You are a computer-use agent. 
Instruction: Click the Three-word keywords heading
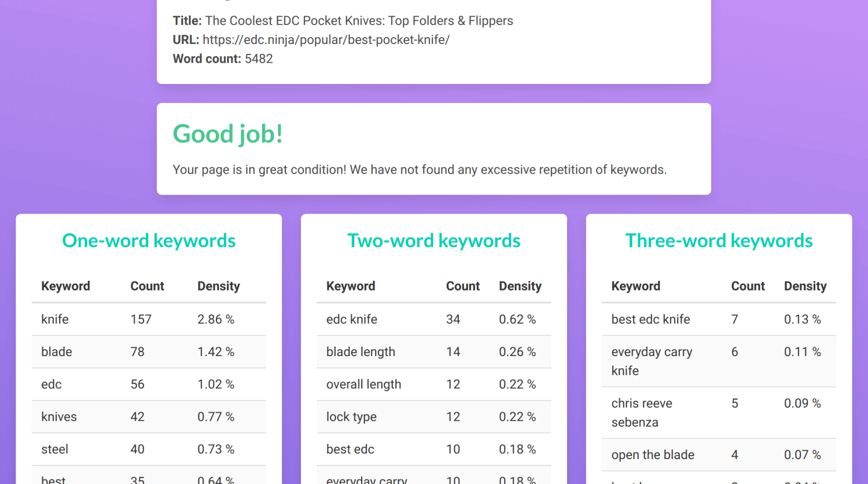[x=719, y=241]
